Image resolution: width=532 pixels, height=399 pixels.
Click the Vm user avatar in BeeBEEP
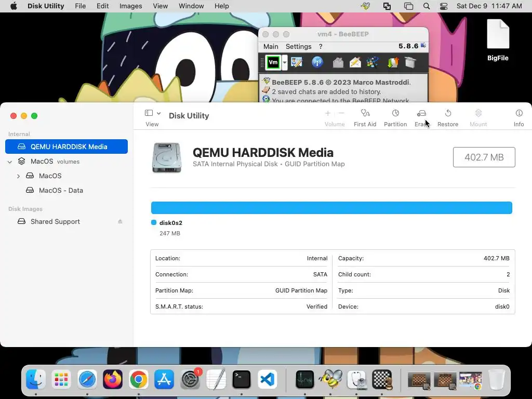pyautogui.click(x=273, y=62)
